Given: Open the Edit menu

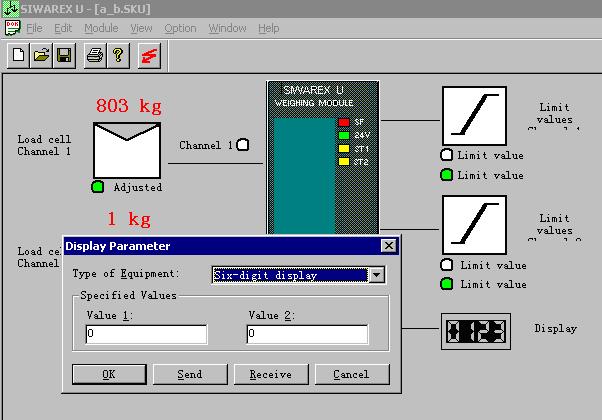Looking at the screenshot, I should (x=63, y=28).
